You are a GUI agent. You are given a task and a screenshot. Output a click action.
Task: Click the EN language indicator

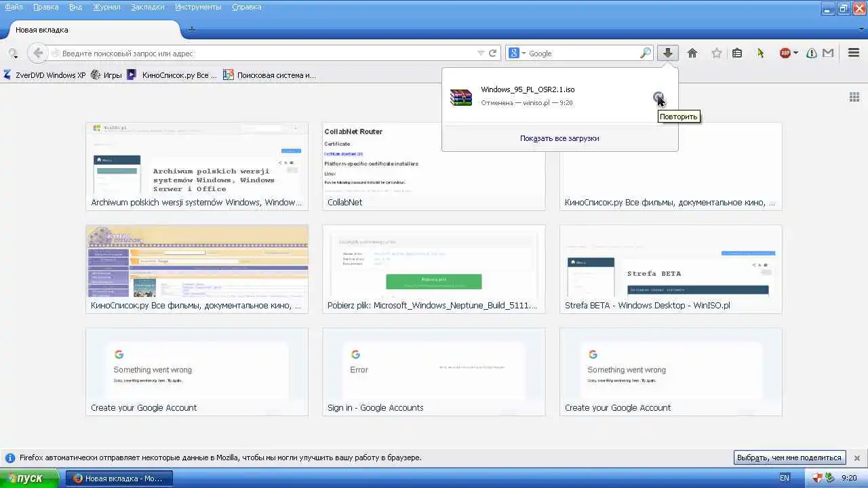pos(785,478)
